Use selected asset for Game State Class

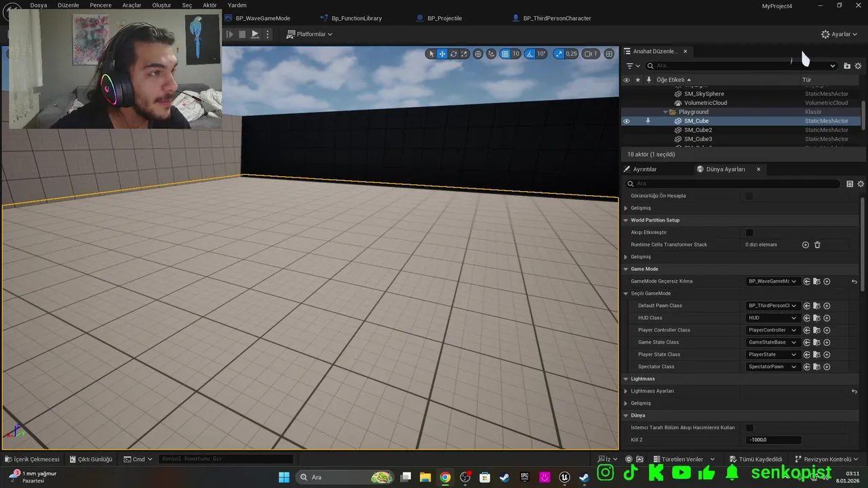point(807,342)
